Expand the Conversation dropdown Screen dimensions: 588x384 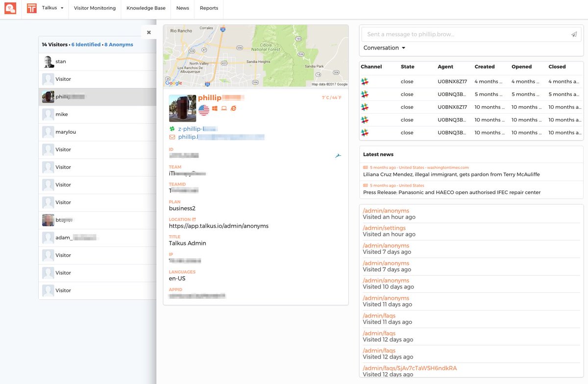coord(385,48)
